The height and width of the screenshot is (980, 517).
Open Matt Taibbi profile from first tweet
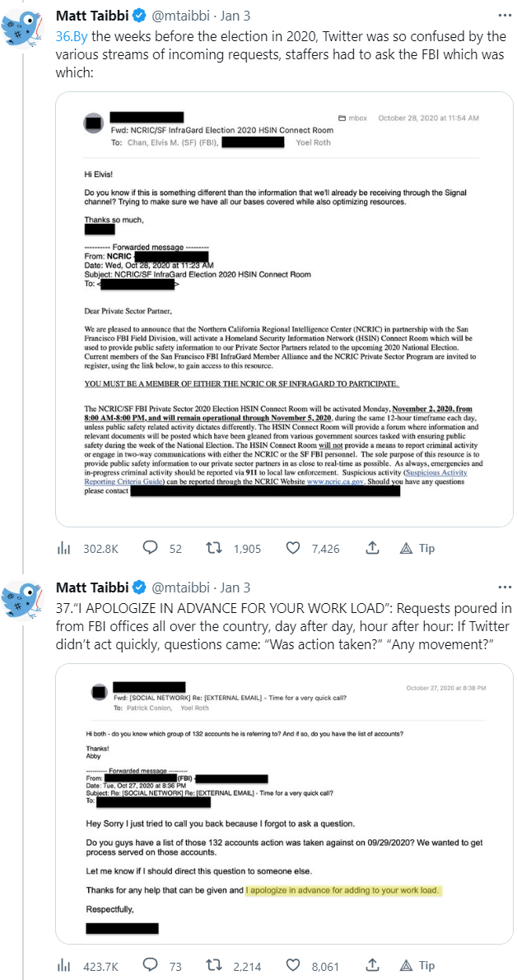(x=91, y=16)
